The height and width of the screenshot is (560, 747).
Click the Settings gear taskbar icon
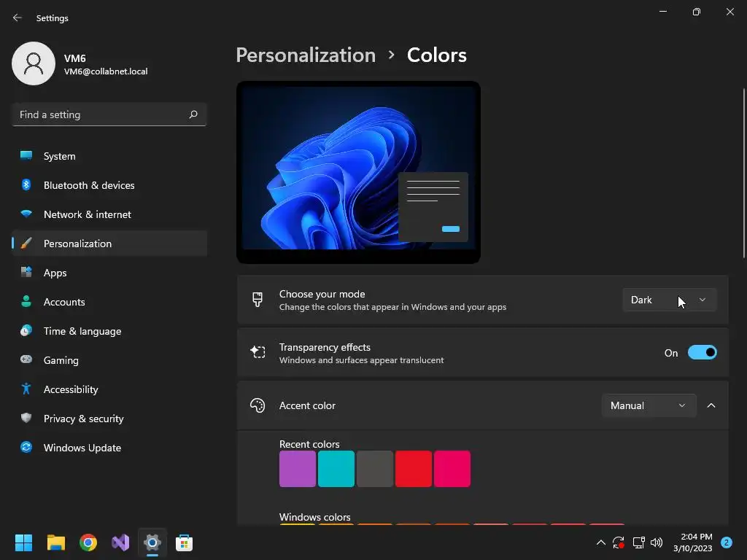(152, 542)
